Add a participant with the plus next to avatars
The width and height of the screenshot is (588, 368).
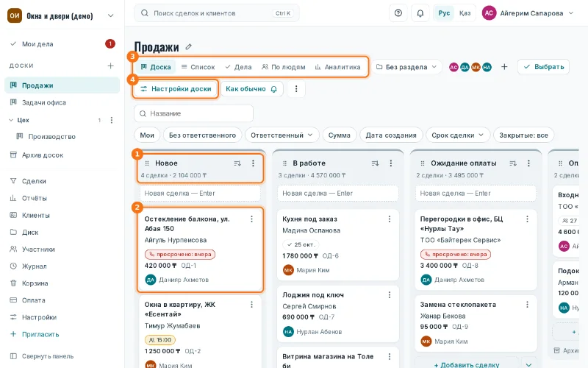click(504, 67)
